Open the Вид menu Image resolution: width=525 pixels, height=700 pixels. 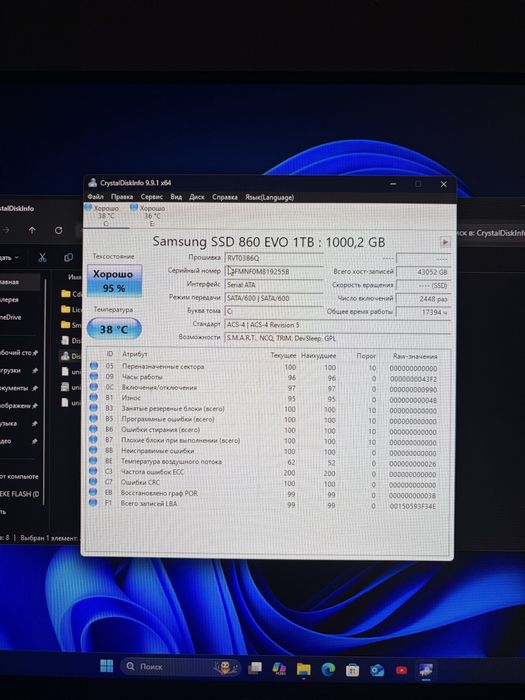click(176, 196)
